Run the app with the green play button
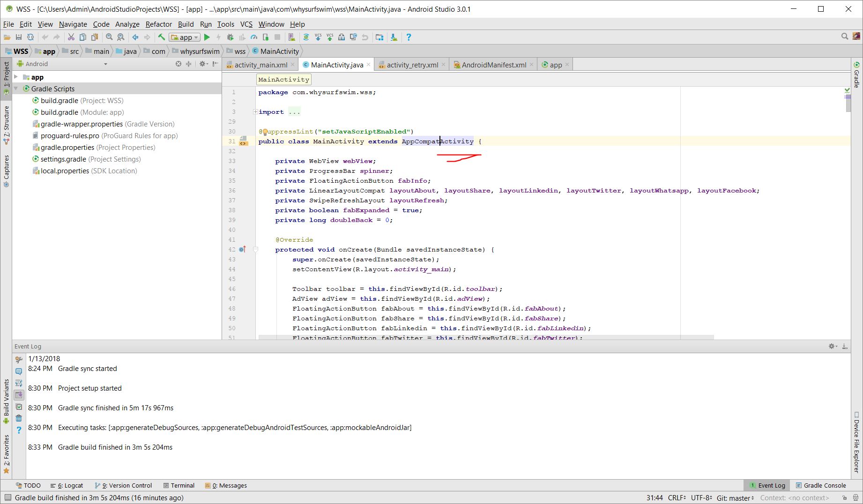863x504 pixels. tap(207, 37)
